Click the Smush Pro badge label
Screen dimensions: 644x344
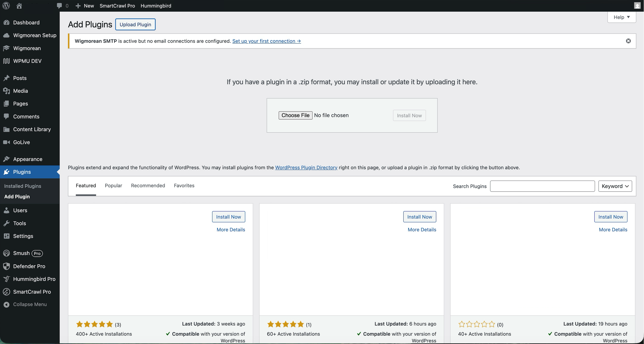coord(37,253)
